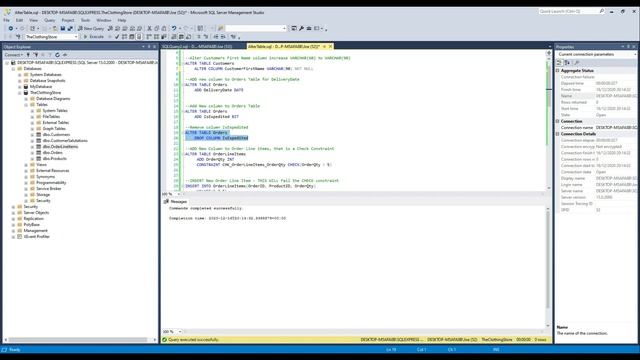Collapse the Connection Details section in Properties
The height and width of the screenshot is (360, 640).
pyautogui.click(x=558, y=134)
